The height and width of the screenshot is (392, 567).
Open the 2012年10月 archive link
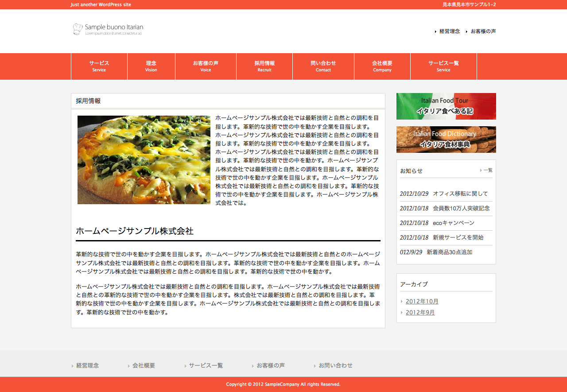tap(422, 301)
